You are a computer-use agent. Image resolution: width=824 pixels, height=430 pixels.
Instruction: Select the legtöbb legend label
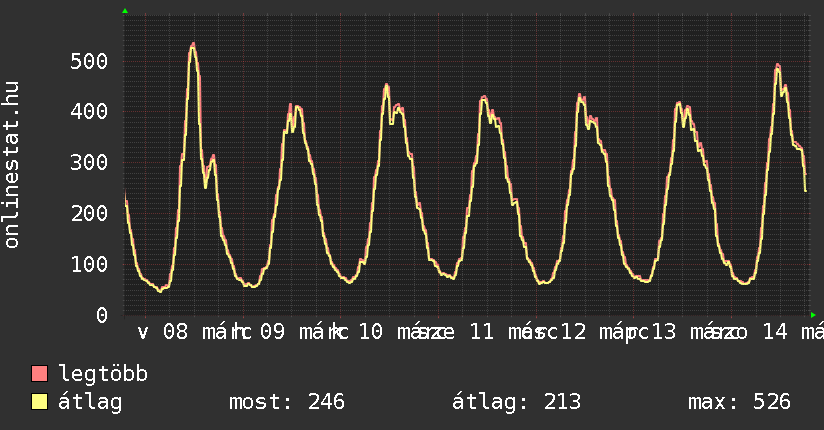click(103, 375)
